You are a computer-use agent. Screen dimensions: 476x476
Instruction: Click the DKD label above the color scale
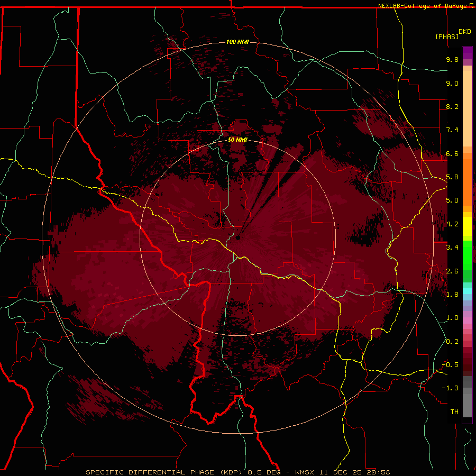[465, 32]
